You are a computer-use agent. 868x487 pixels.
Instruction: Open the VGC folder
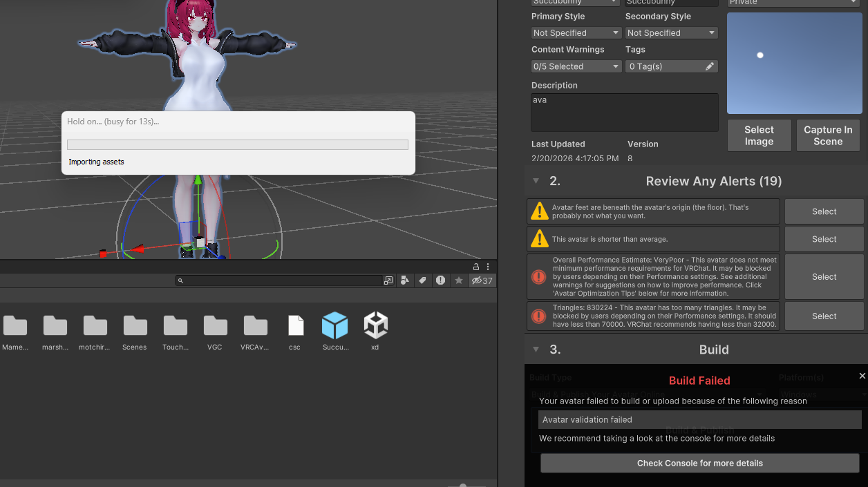click(x=215, y=326)
